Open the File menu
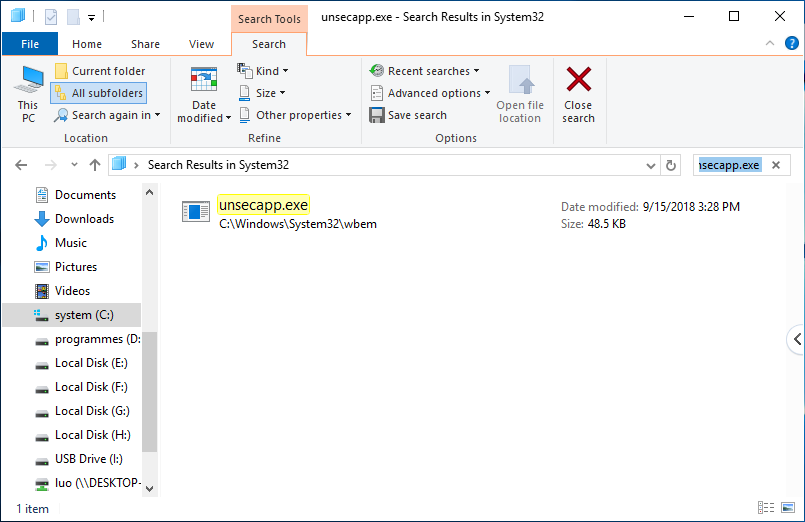The width and height of the screenshot is (805, 522). pyautogui.click(x=30, y=44)
